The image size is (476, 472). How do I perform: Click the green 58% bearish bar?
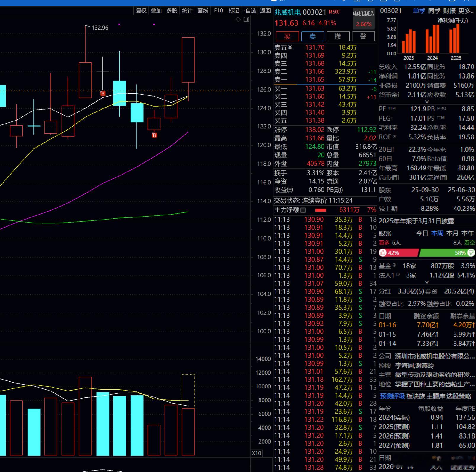point(447,253)
